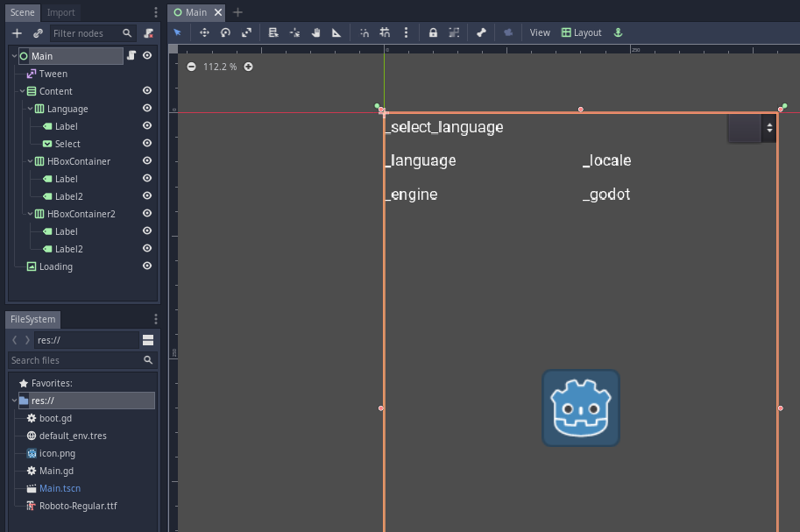Screen dimensions: 800x532
Task: Click the Search files input field
Action: pyautogui.click(x=74, y=360)
